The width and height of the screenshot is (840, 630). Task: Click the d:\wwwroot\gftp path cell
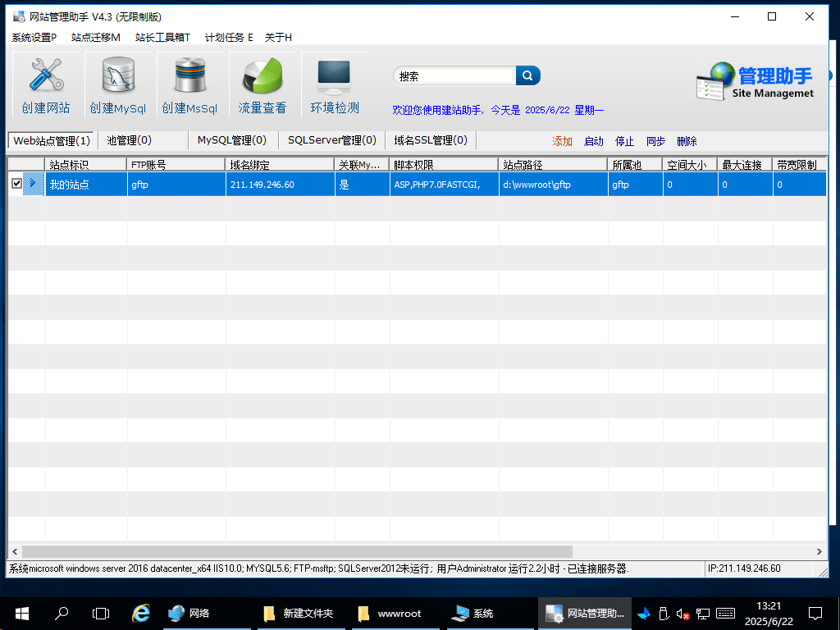click(554, 185)
